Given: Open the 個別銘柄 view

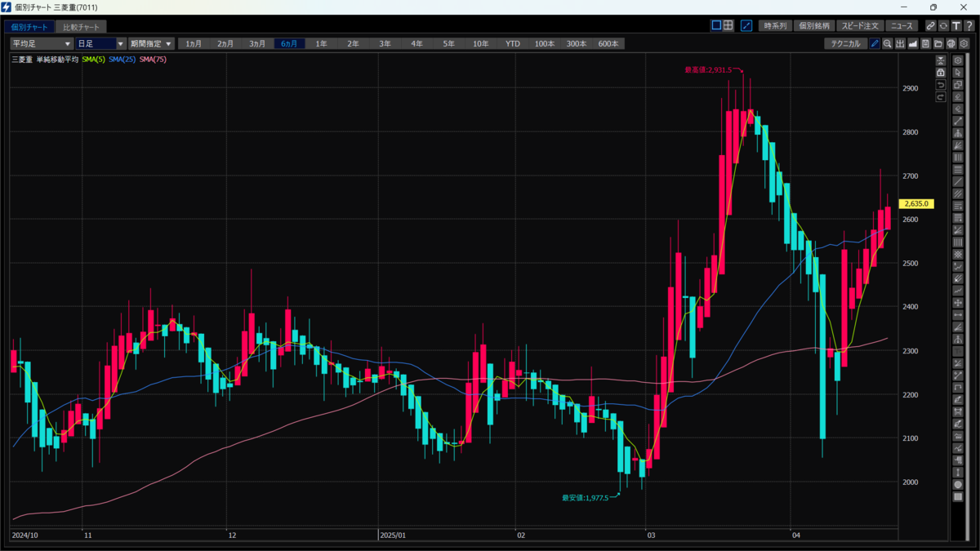Looking at the screenshot, I should point(813,25).
